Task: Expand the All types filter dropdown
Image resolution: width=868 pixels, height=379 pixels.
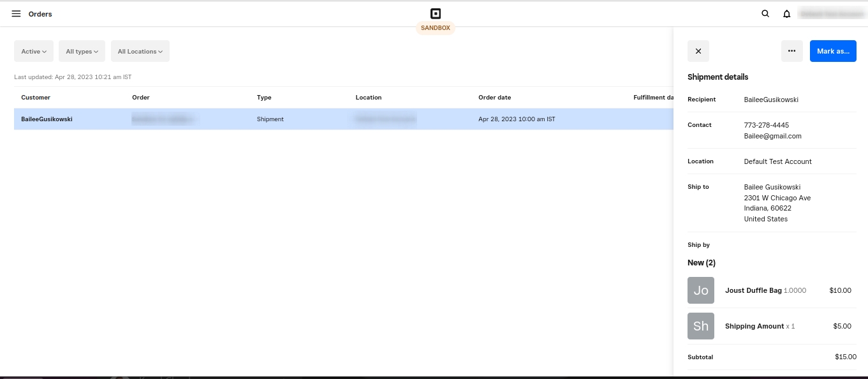Action: pyautogui.click(x=82, y=51)
